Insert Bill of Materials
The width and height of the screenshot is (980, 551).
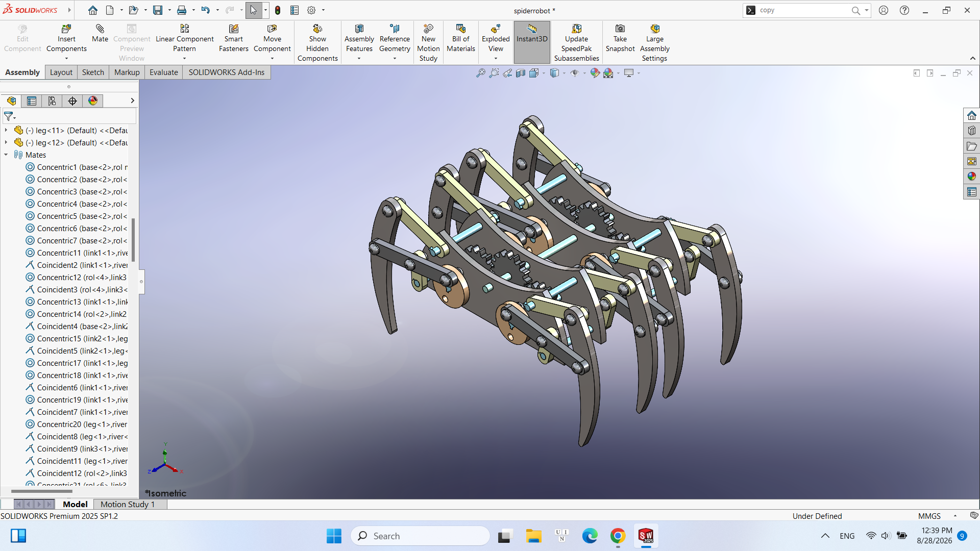pyautogui.click(x=461, y=38)
